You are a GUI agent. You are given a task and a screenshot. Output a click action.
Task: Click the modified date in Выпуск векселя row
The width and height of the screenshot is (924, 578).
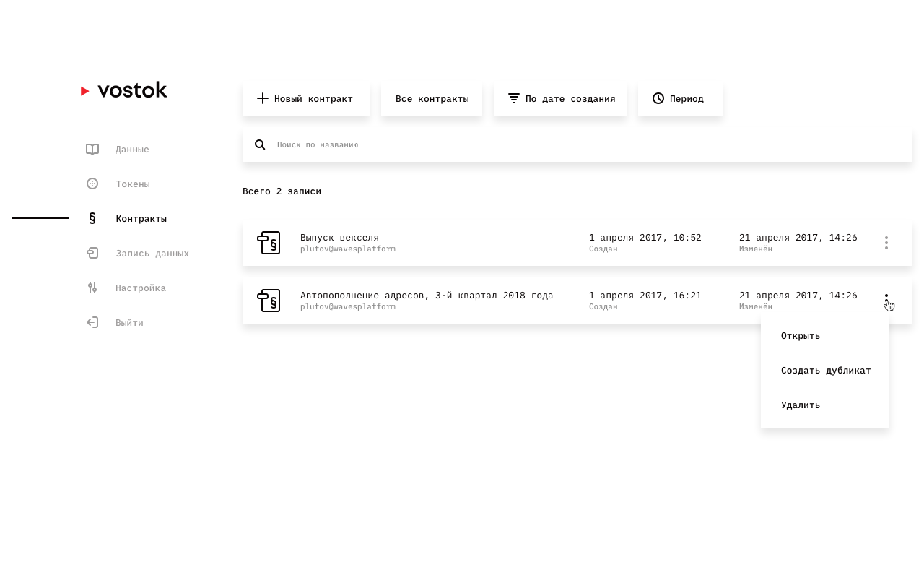click(x=798, y=238)
